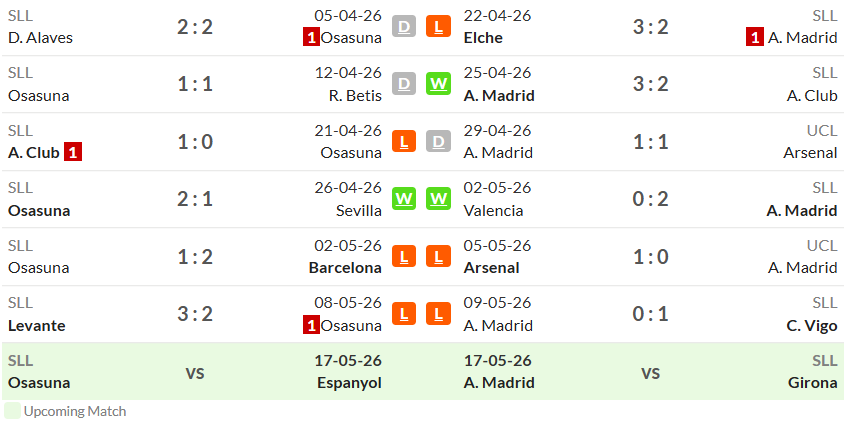Click the orange L badge for A. Club match
The width and height of the screenshot is (848, 430).
point(404,141)
